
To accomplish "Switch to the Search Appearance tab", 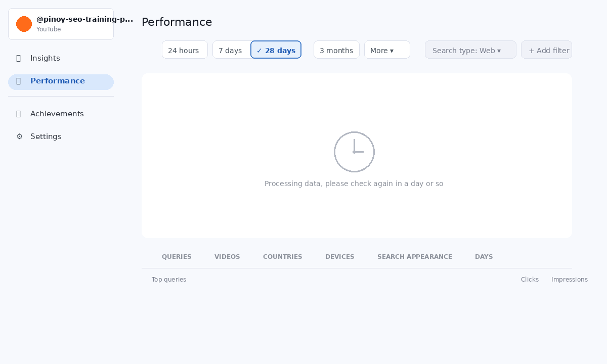I will click(x=415, y=257).
